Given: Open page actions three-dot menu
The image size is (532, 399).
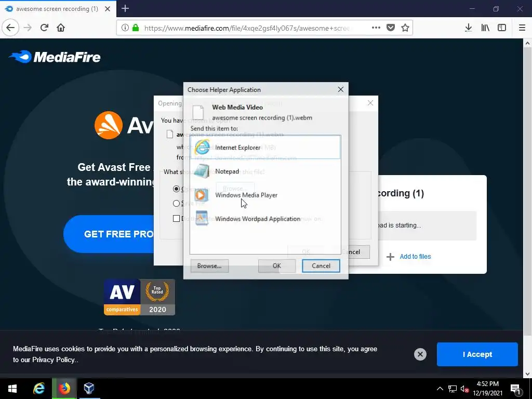Looking at the screenshot, I should (x=376, y=28).
